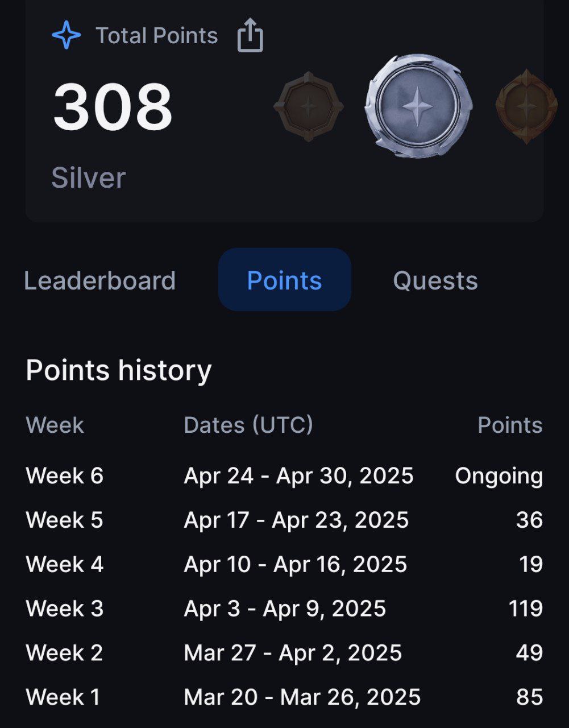Select the Week 6 ongoing row
Viewport: 569px width, 728px height.
(284, 475)
